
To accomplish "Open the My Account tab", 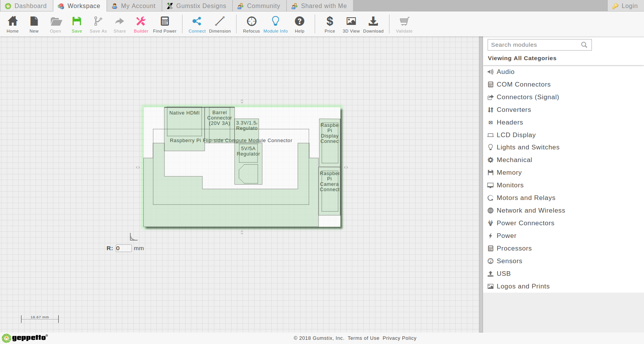I will (134, 6).
